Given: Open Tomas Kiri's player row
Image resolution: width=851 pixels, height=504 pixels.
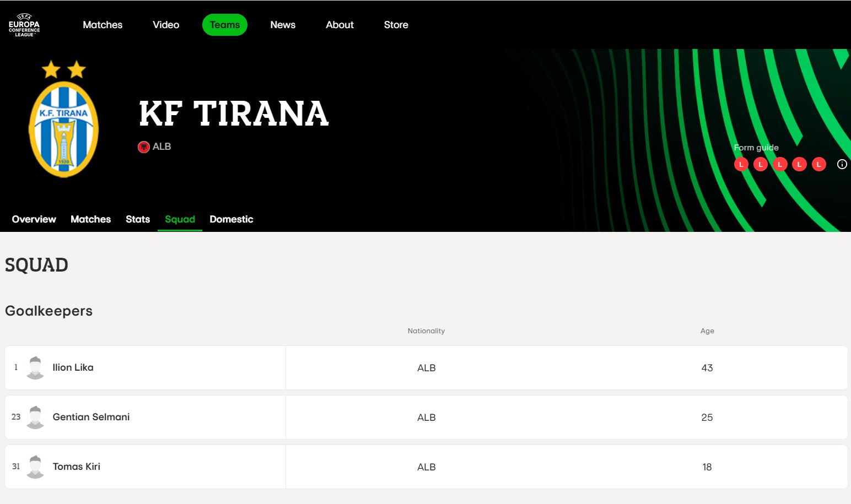Looking at the screenshot, I should click(426, 467).
